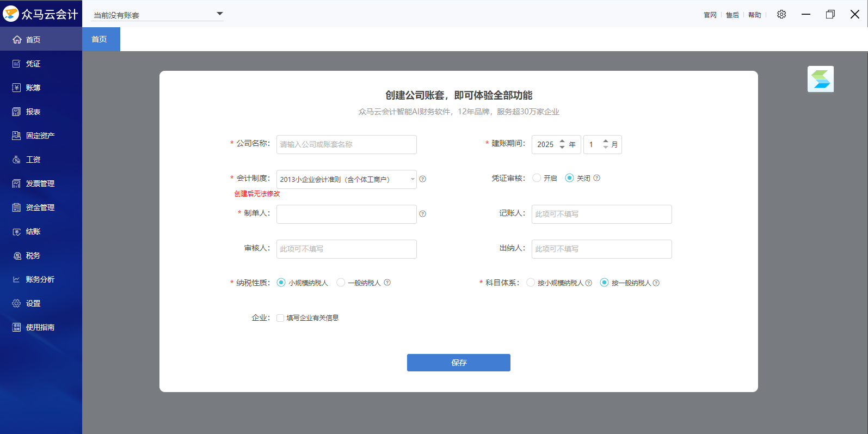Decrease the month value with down arrow

click(606, 148)
